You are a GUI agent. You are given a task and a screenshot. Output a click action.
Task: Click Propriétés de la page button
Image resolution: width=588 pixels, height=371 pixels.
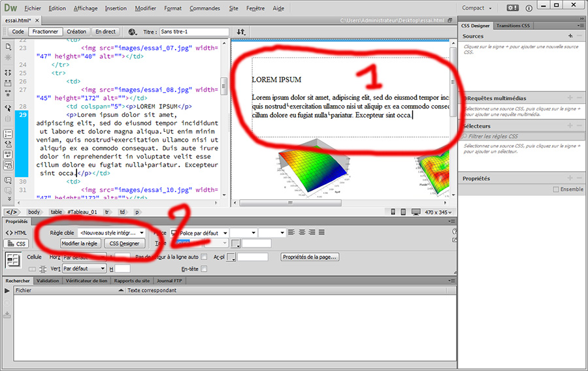310,257
